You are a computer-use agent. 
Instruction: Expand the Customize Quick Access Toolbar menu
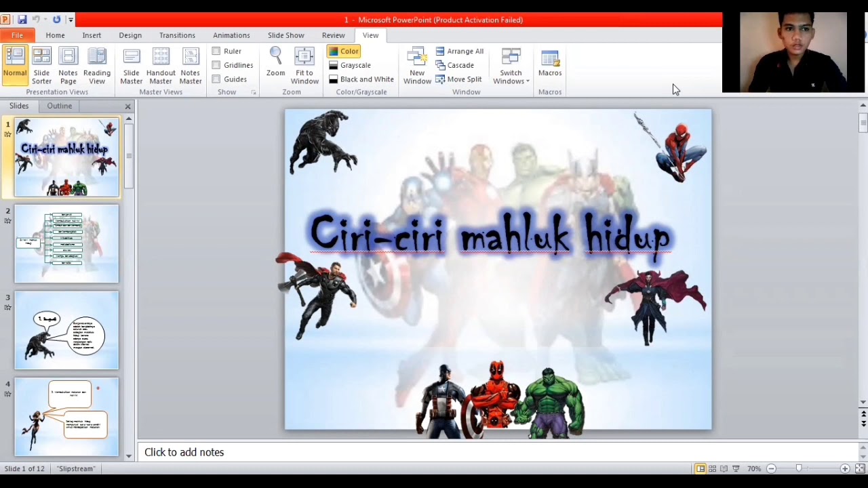click(x=71, y=20)
